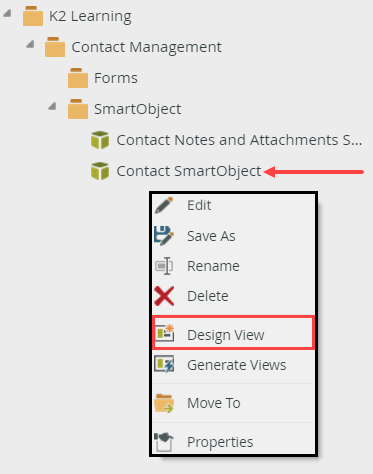
Task: Click the Rename text cursor icon
Action: point(164,266)
